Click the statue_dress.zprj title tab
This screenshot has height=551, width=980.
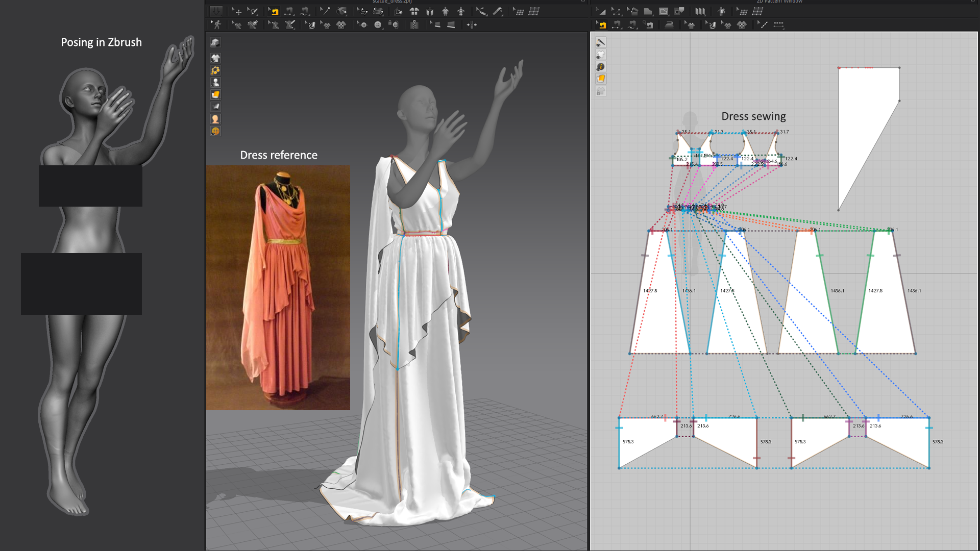click(392, 2)
